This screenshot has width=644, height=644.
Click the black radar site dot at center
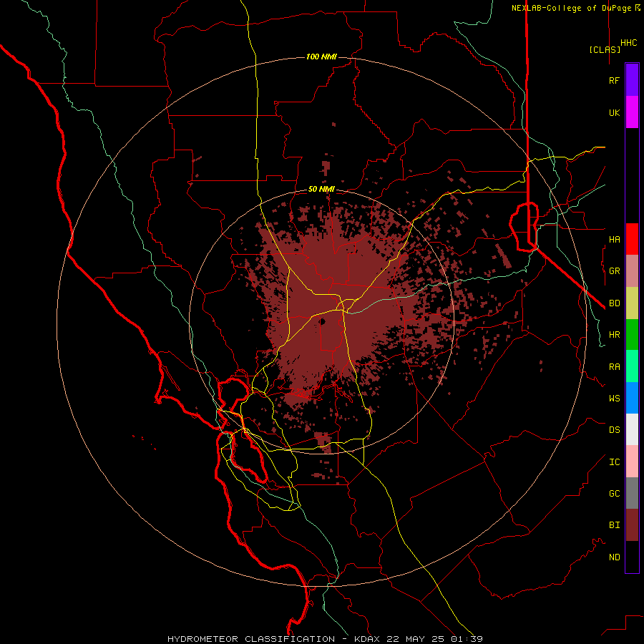323,321
